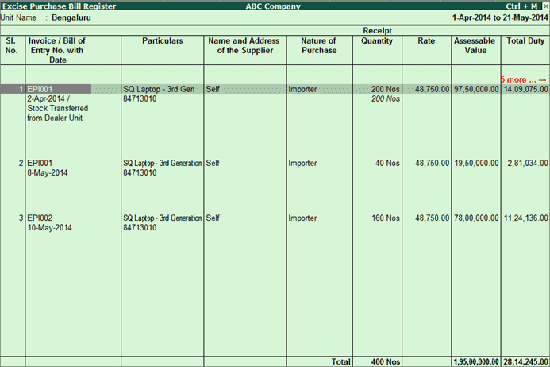Image resolution: width=550 pixels, height=367 pixels.
Task: Select the highlighted EPI001 entry in row 1
Action: pos(40,89)
